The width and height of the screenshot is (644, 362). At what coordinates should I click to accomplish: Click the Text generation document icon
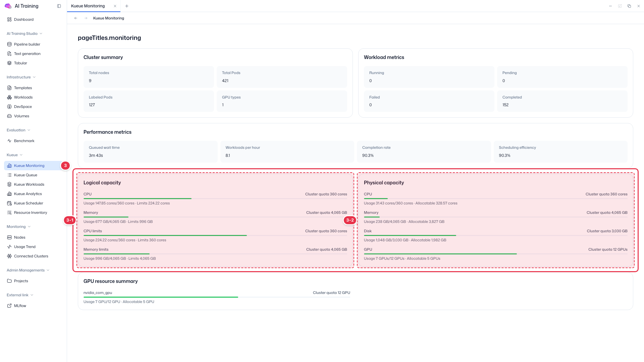(9, 54)
